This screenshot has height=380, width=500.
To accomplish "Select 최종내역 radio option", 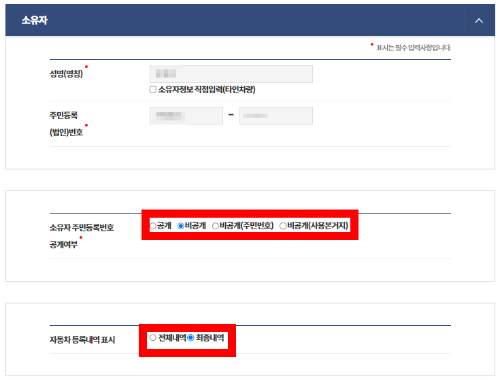I will coord(190,338).
